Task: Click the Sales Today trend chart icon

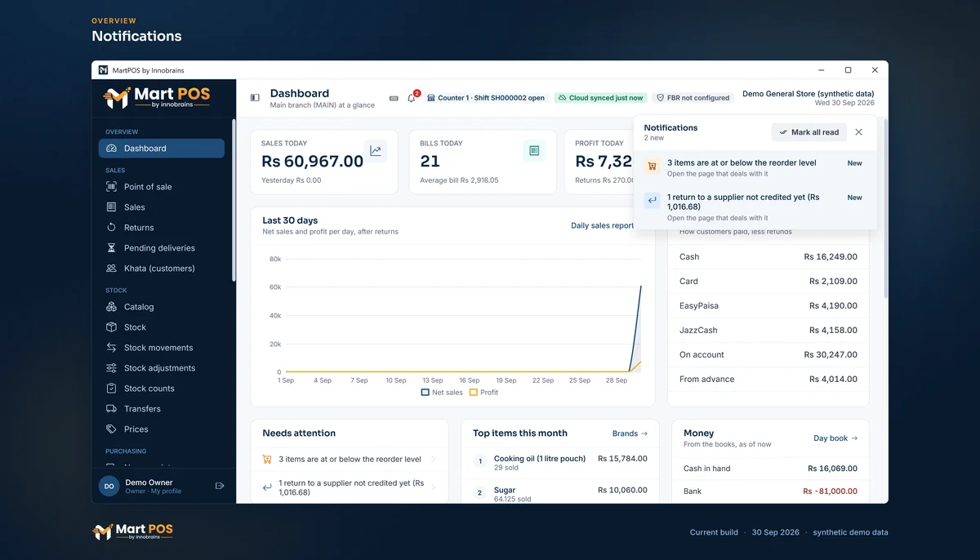Action: coord(376,151)
